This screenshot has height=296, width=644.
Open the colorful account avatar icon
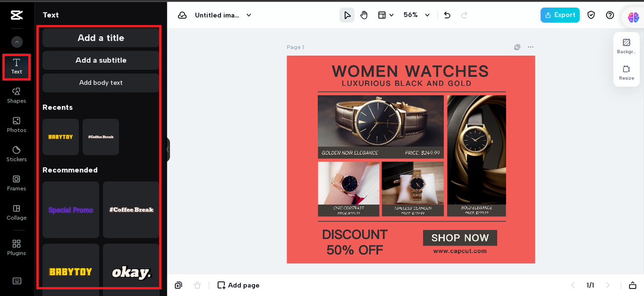[633, 17]
